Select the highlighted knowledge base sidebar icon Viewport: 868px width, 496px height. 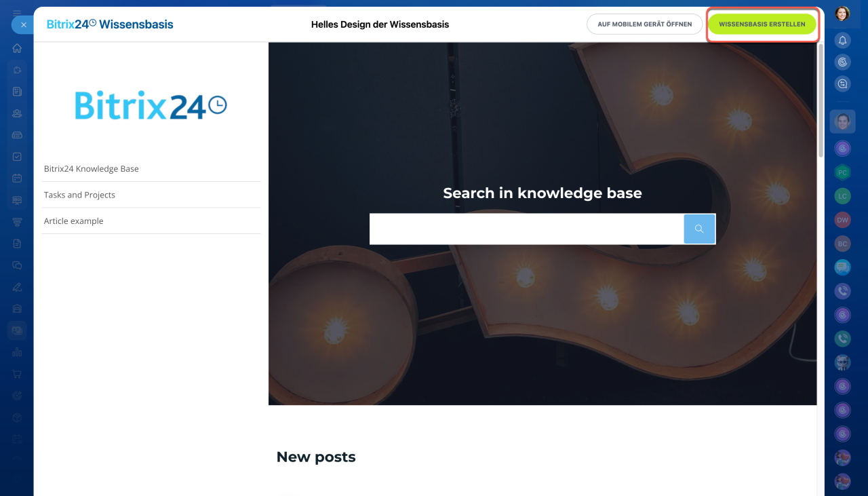17,330
